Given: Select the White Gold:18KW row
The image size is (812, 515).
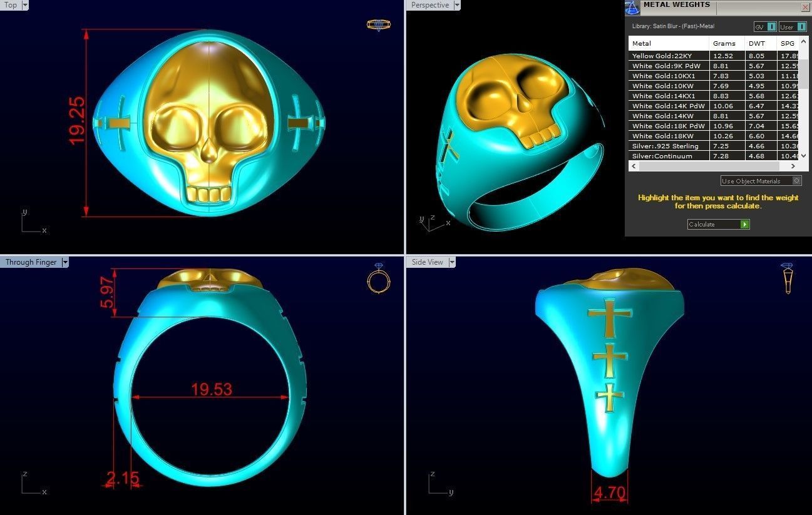Looking at the screenshot, I should (714, 136).
